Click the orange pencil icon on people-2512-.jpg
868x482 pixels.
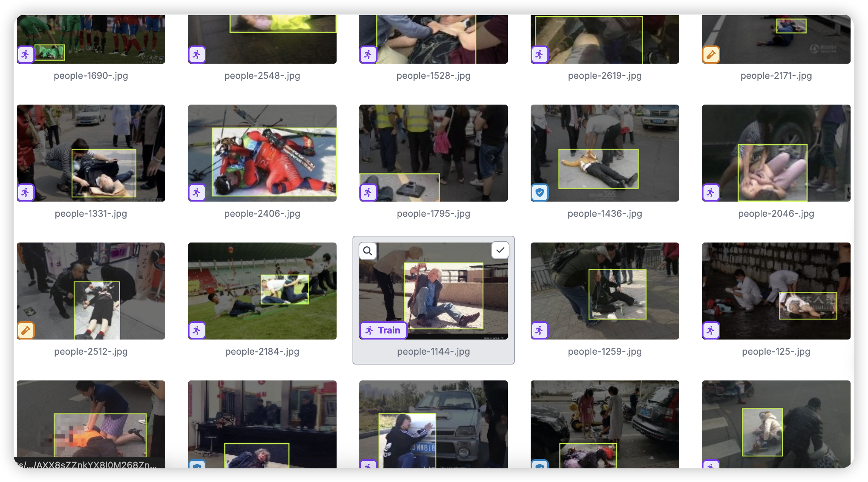(25, 330)
